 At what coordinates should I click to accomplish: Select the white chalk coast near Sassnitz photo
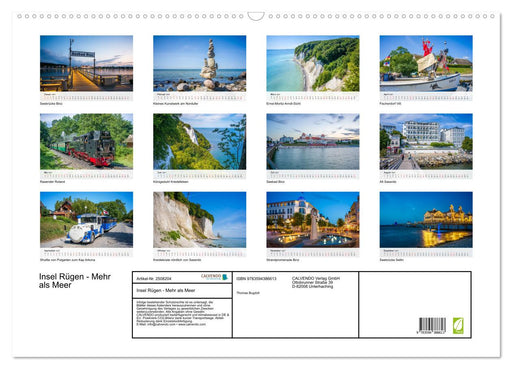[200, 220]
